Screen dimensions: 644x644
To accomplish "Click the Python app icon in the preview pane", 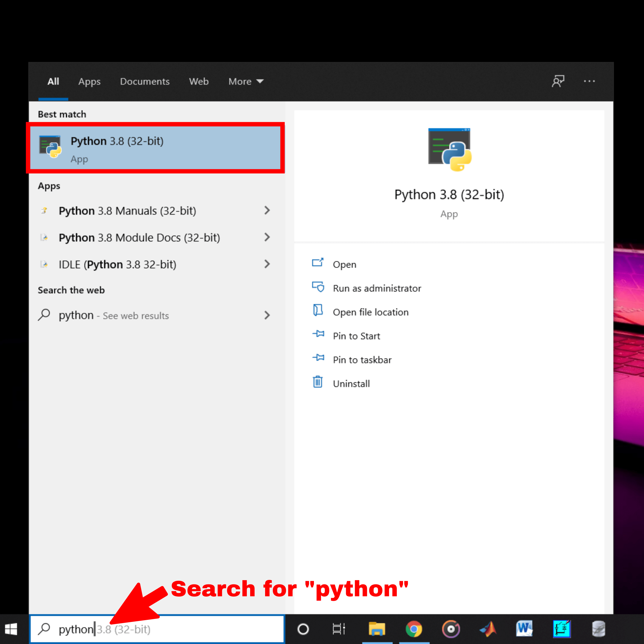I will (449, 149).
